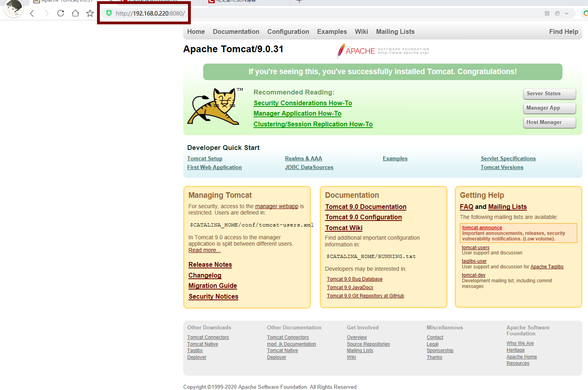
Task: Open the Tomcat Versions link
Action: 502,167
